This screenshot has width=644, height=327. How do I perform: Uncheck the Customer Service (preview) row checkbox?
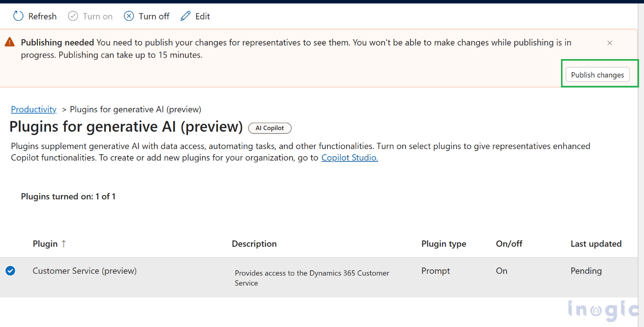click(10, 271)
